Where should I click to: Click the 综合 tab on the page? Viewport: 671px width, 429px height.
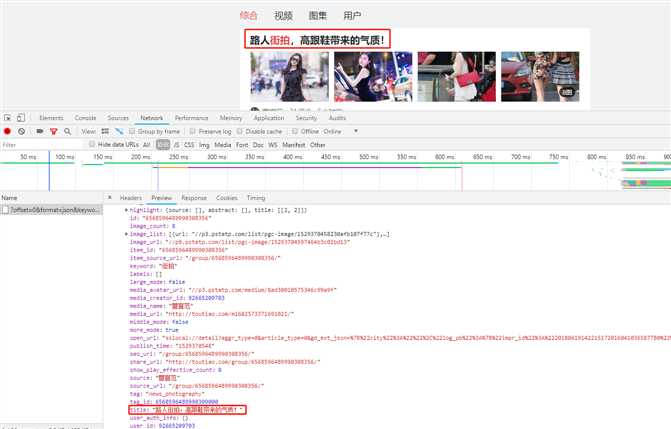point(249,15)
